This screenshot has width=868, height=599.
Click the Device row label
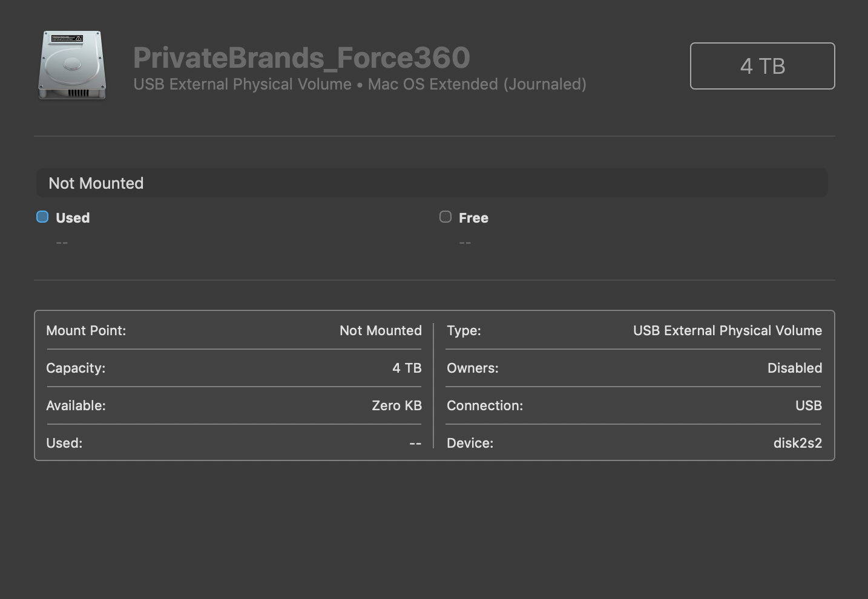[x=470, y=443]
